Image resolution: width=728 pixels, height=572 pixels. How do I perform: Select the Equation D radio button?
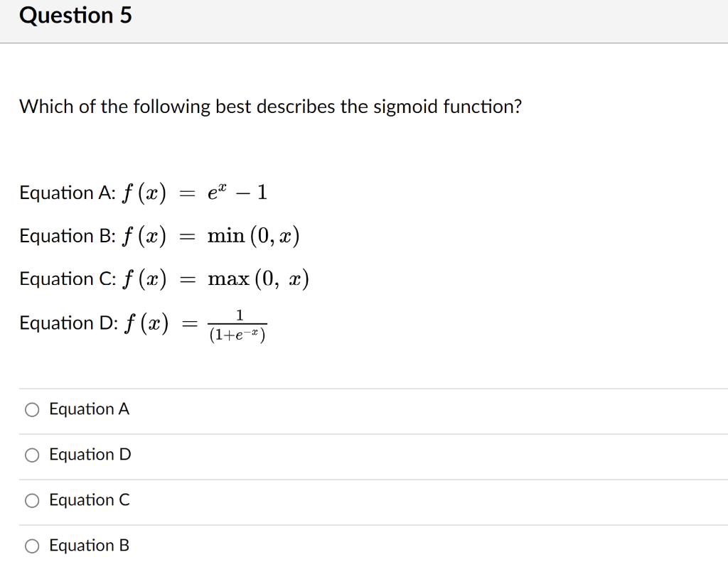click(x=31, y=455)
